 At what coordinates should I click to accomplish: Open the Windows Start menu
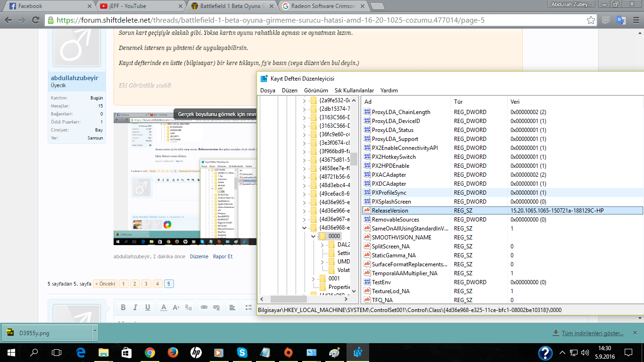pyautogui.click(x=11, y=352)
